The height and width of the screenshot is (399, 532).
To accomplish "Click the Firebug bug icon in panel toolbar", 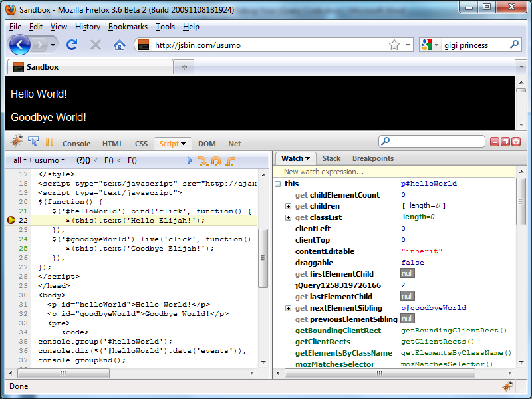I will (x=16, y=141).
